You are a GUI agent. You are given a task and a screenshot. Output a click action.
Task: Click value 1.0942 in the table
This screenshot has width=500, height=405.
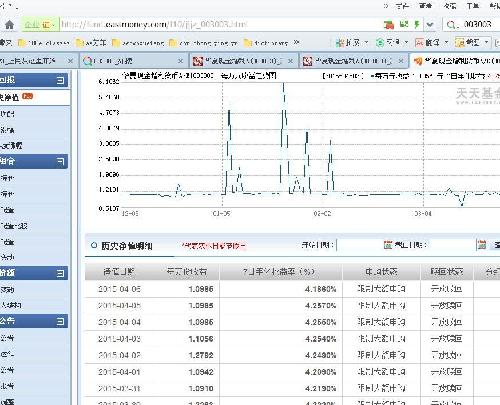(x=201, y=372)
